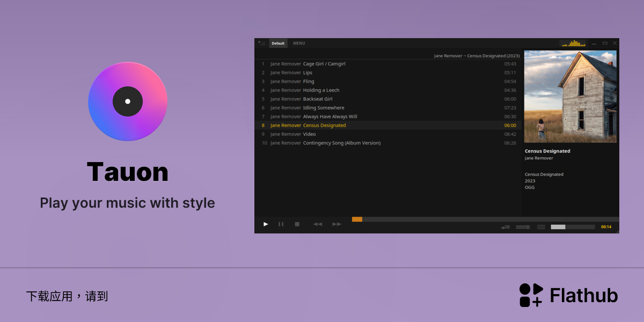Click the 2023 year in side panel
The height and width of the screenshot is (322, 644).
(530, 181)
